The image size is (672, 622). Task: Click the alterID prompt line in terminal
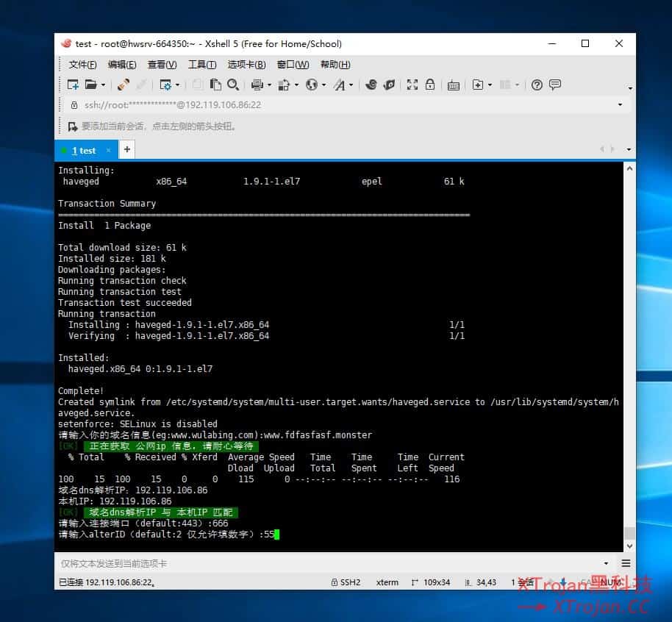click(x=168, y=534)
